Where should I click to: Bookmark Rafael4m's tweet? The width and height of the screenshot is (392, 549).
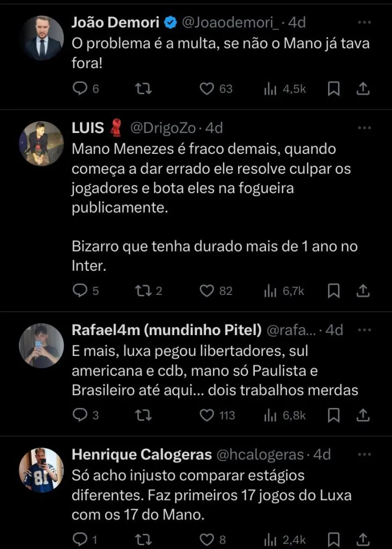334,414
